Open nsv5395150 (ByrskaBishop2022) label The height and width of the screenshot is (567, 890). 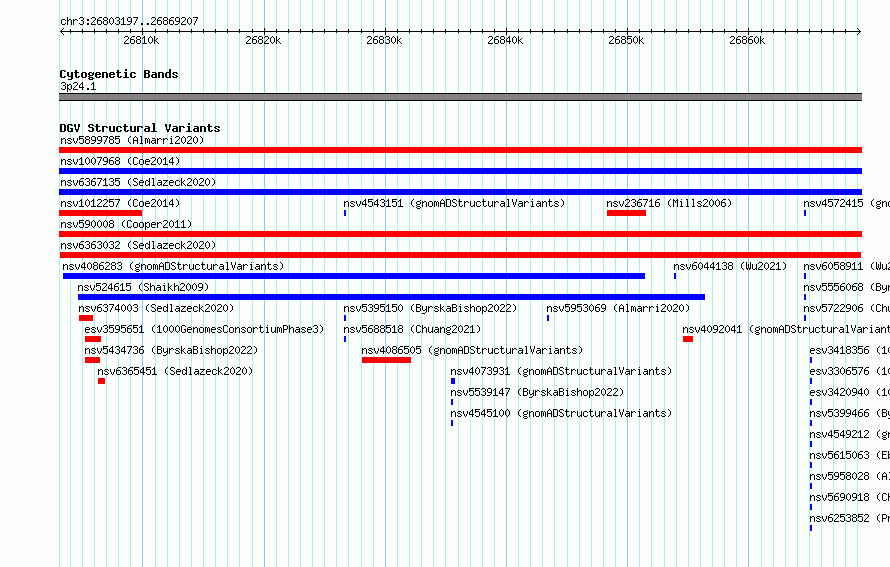coord(430,308)
